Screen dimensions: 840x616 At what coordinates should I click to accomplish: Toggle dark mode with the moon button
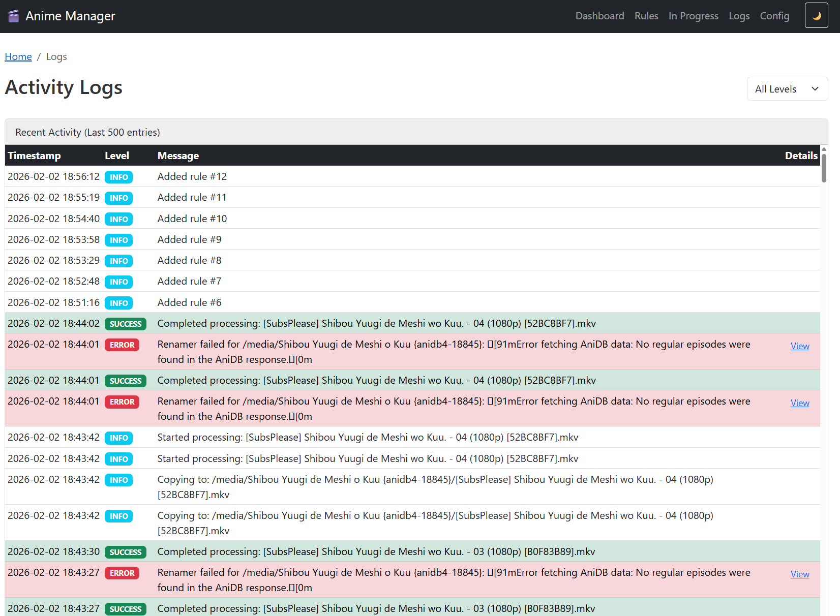coord(816,16)
